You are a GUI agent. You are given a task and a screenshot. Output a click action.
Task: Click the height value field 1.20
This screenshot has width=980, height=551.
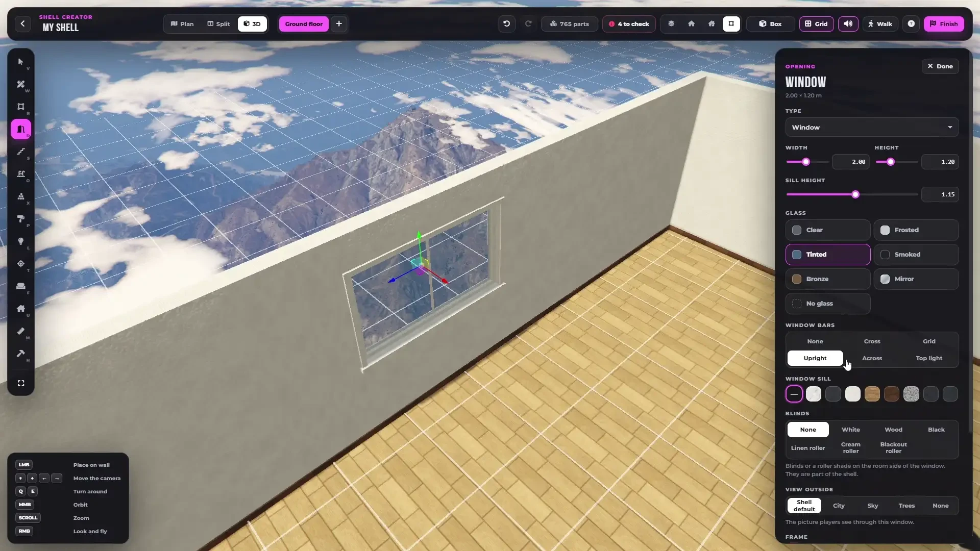point(940,162)
